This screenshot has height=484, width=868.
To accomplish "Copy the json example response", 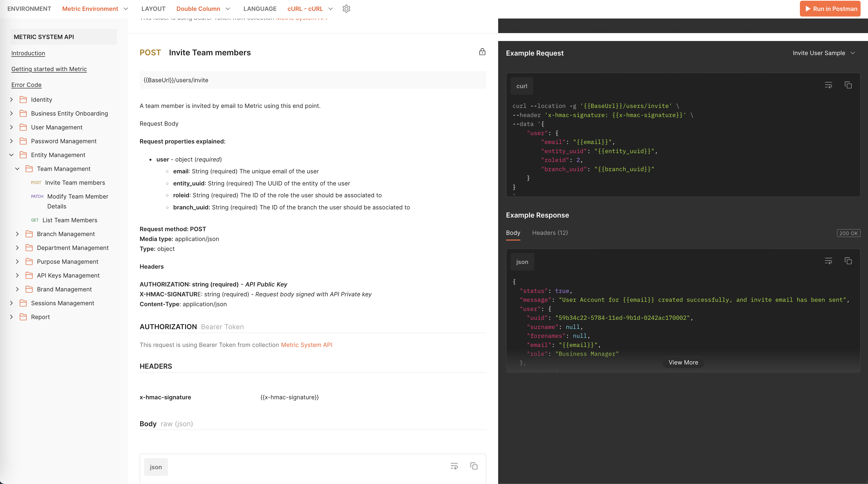I will coord(848,261).
